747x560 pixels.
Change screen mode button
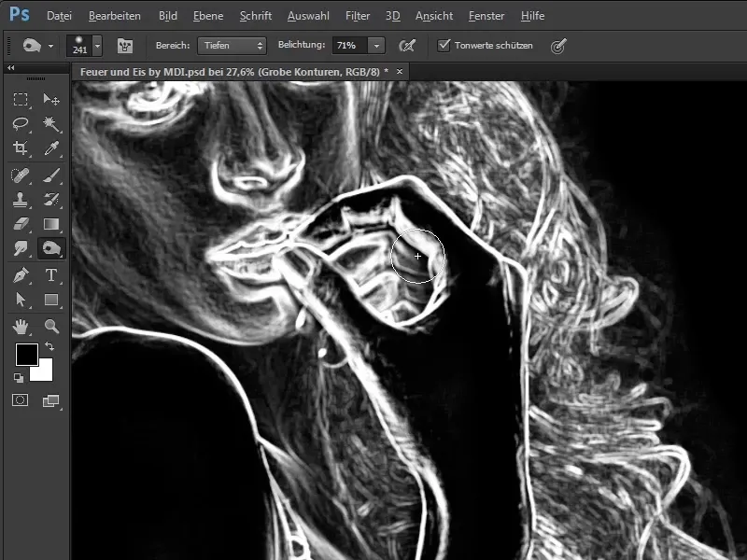click(x=51, y=400)
